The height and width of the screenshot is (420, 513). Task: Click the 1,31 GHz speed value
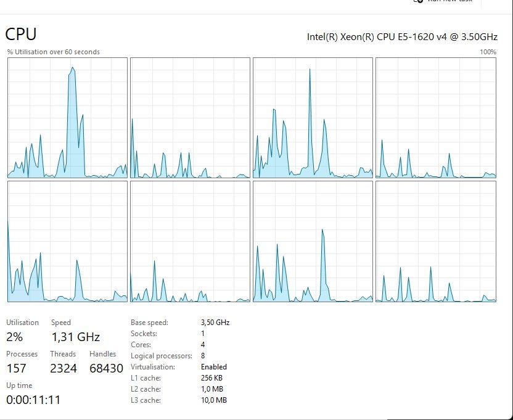coord(76,337)
